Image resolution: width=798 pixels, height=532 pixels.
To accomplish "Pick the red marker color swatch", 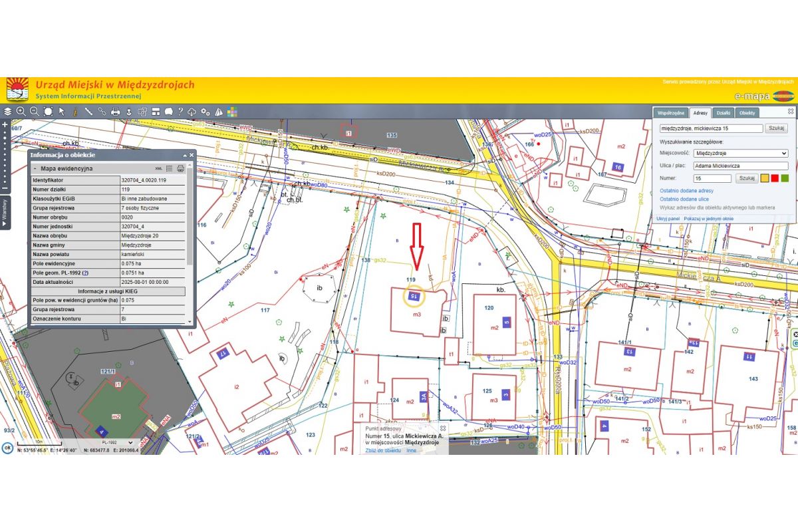I will coord(775,178).
